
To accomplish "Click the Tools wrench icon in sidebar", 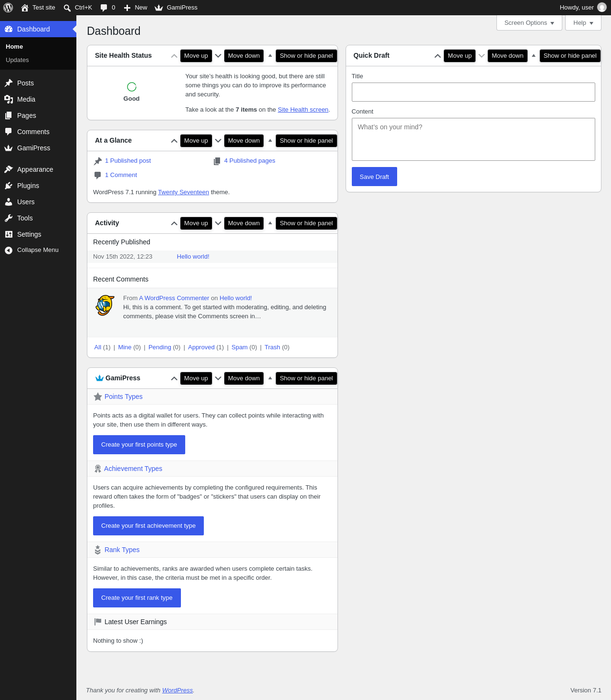I will pyautogui.click(x=9, y=218).
